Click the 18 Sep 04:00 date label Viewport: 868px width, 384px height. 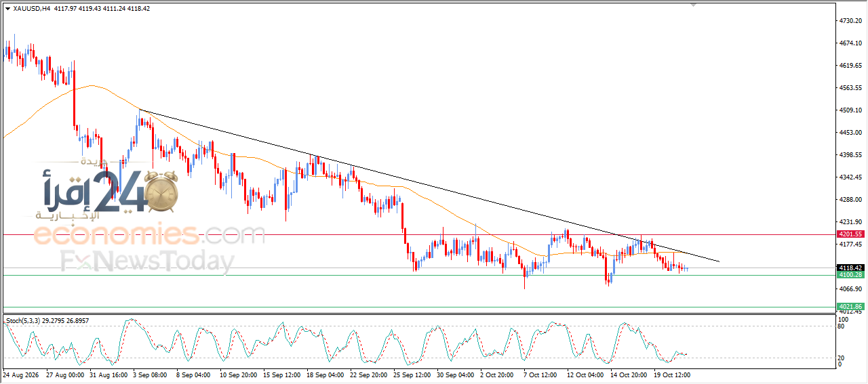325,374
